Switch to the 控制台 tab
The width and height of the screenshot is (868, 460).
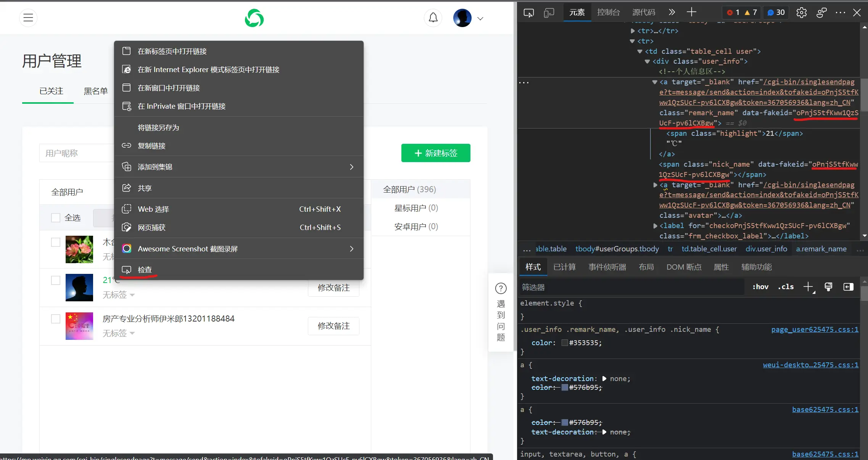coord(608,12)
